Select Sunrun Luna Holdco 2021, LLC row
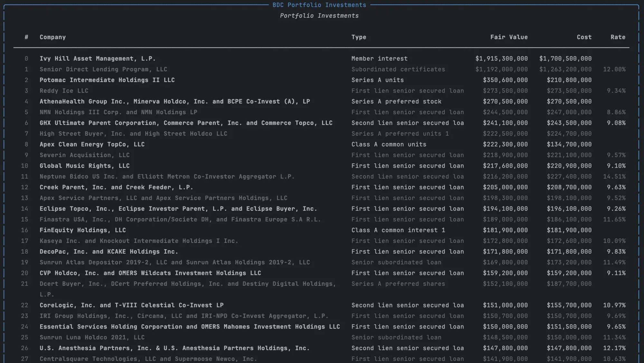 (92, 337)
